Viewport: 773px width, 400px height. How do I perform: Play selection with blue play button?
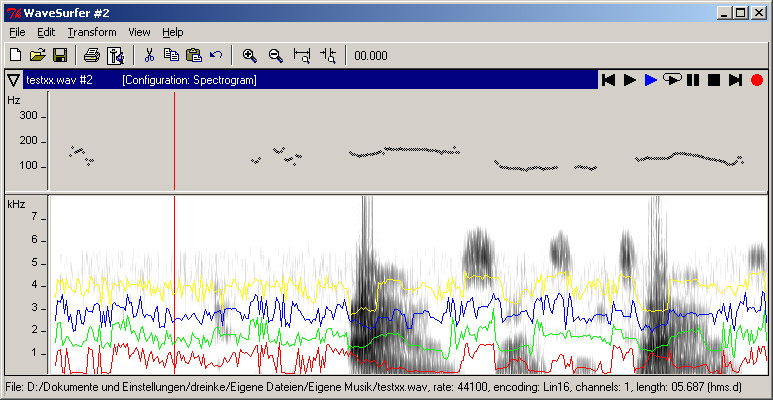pyautogui.click(x=651, y=80)
